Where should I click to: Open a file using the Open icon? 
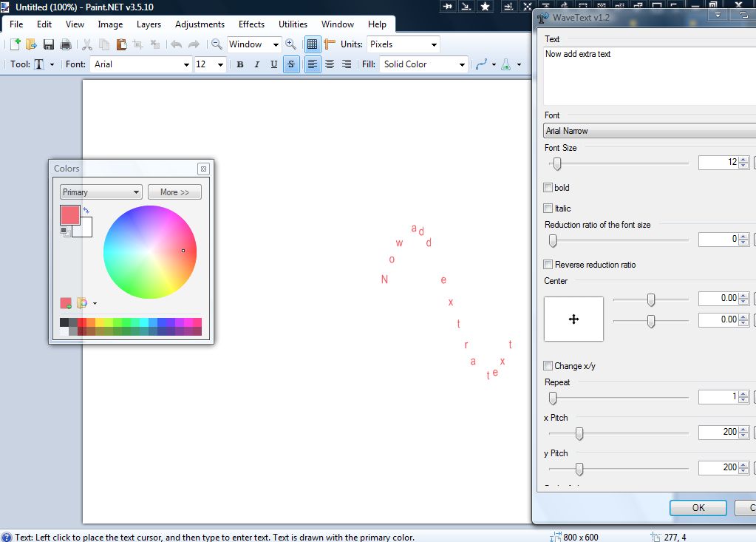(30, 44)
